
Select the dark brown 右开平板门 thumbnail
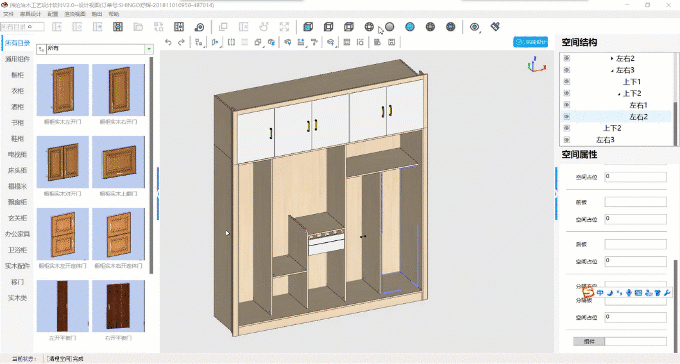coord(118,306)
